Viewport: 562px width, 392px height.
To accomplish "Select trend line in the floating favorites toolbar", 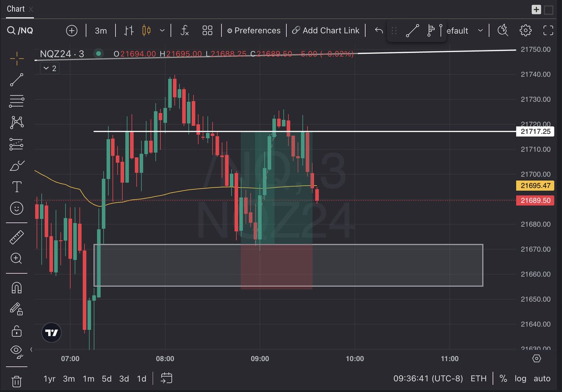I will [413, 31].
